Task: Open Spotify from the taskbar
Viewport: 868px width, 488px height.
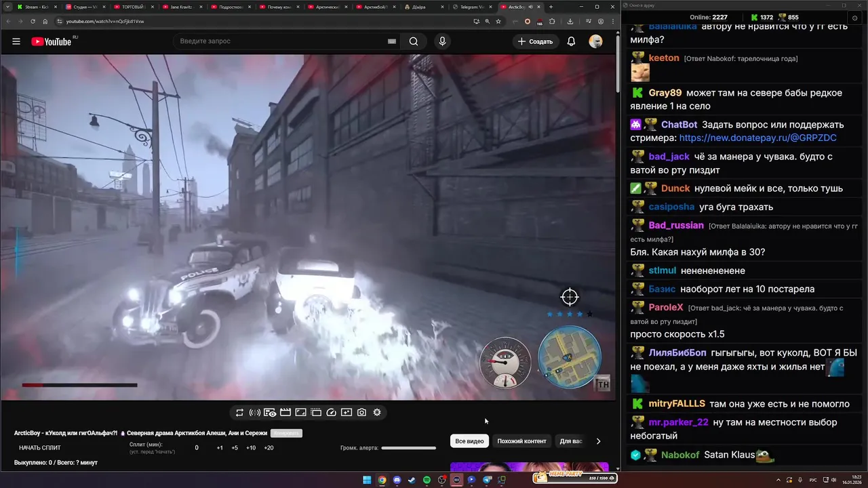Action: [x=427, y=480]
